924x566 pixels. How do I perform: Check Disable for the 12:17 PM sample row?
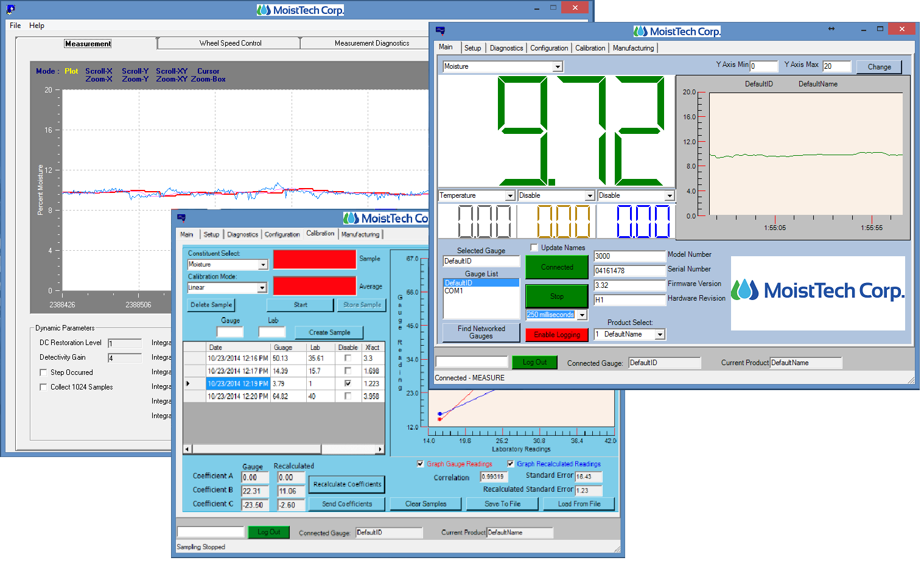tap(348, 371)
